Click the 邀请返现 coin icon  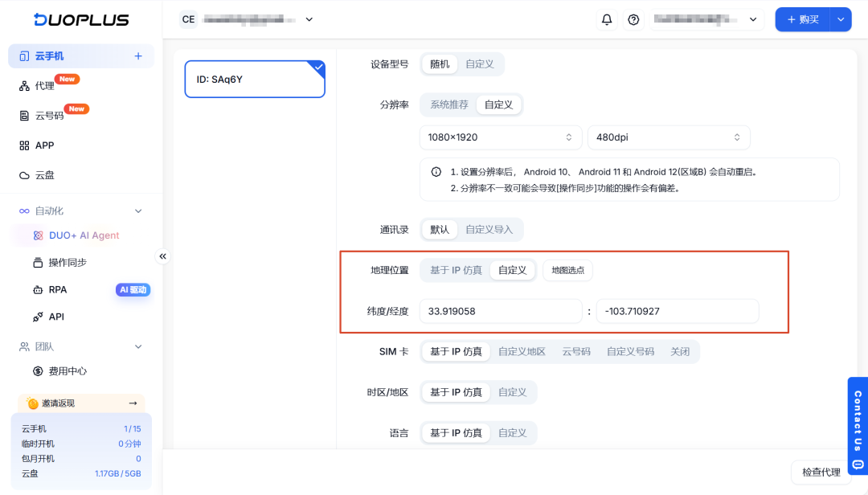pos(32,403)
